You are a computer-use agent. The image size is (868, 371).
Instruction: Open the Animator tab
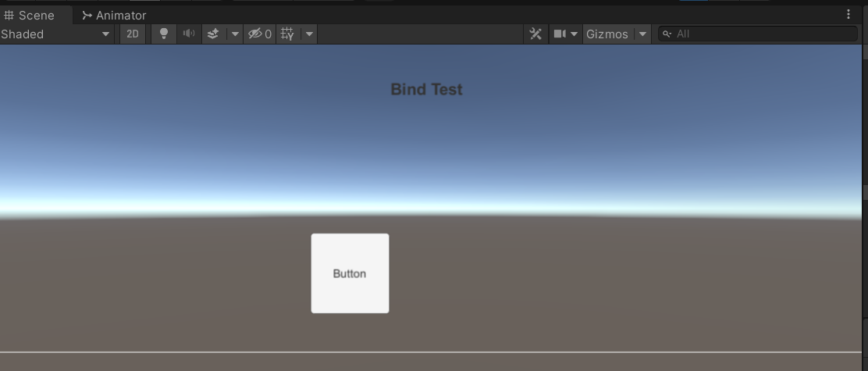pyautogui.click(x=114, y=15)
